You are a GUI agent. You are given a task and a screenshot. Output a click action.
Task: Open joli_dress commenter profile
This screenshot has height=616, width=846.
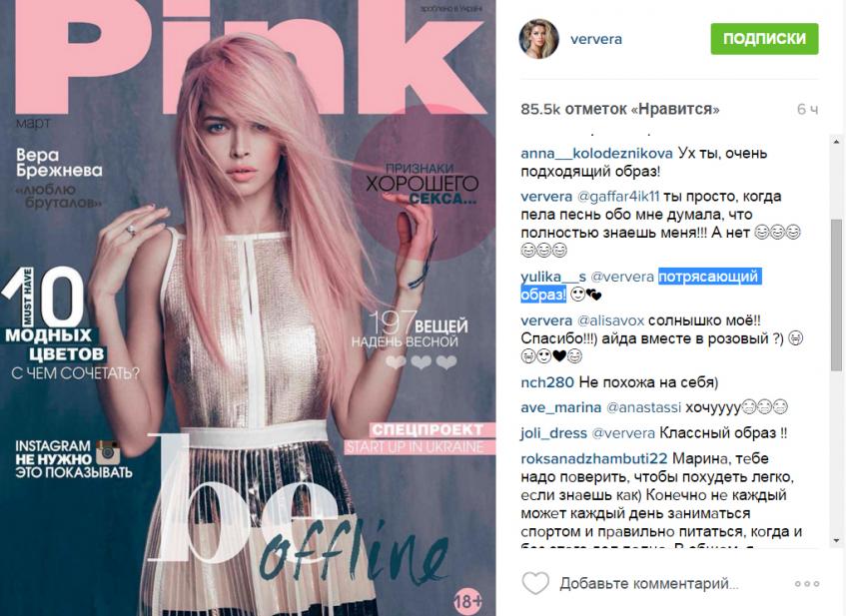553,433
